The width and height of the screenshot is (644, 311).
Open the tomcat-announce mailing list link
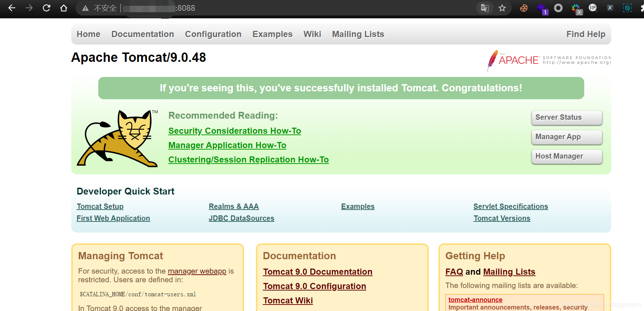[x=475, y=299]
